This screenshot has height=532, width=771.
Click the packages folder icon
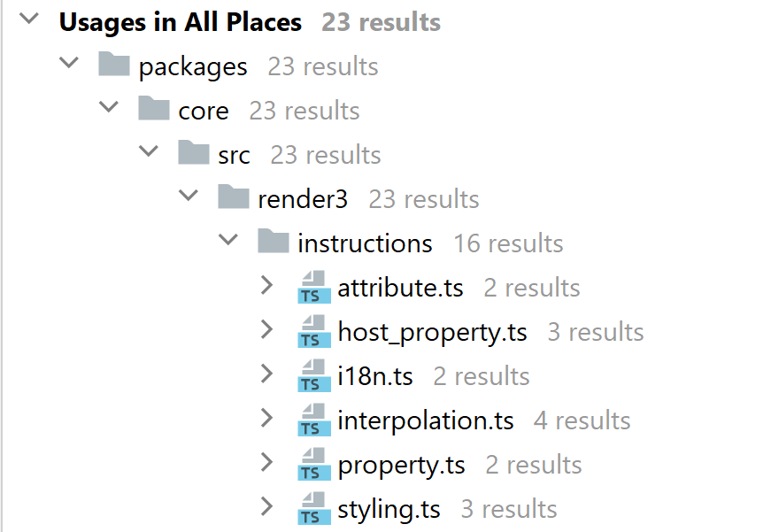[x=114, y=65]
